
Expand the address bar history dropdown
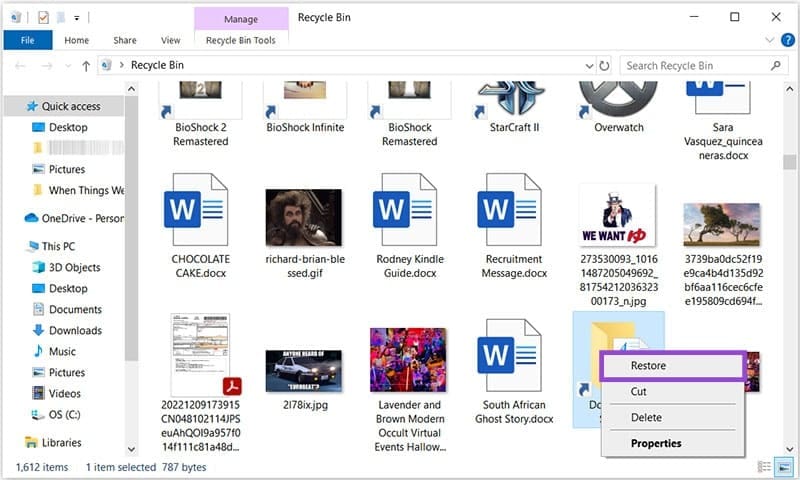[589, 65]
